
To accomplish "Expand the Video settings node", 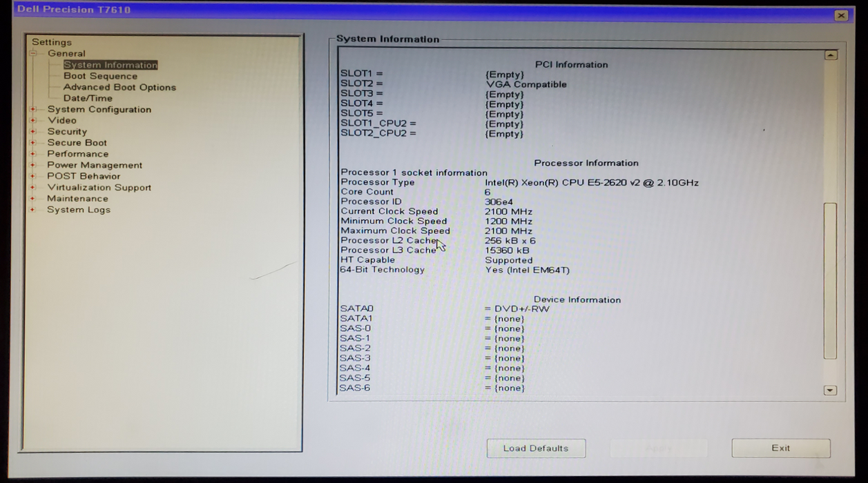I will (x=33, y=121).
